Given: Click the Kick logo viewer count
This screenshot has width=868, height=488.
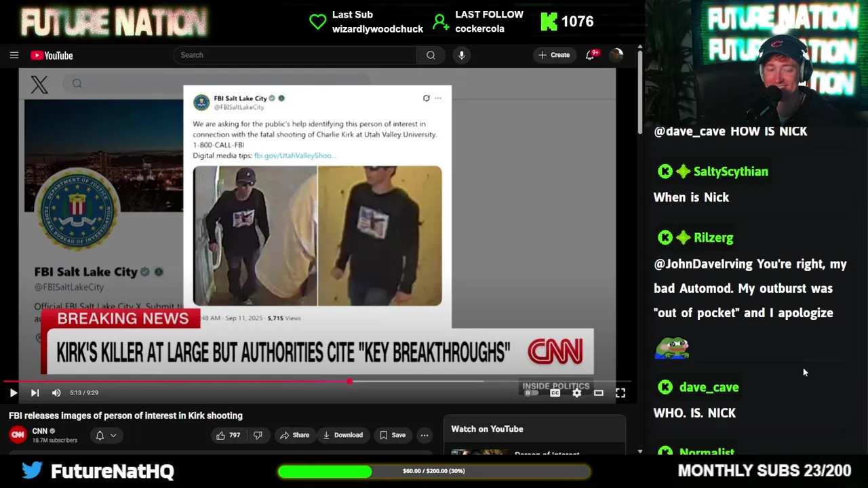Looking at the screenshot, I should (567, 22).
